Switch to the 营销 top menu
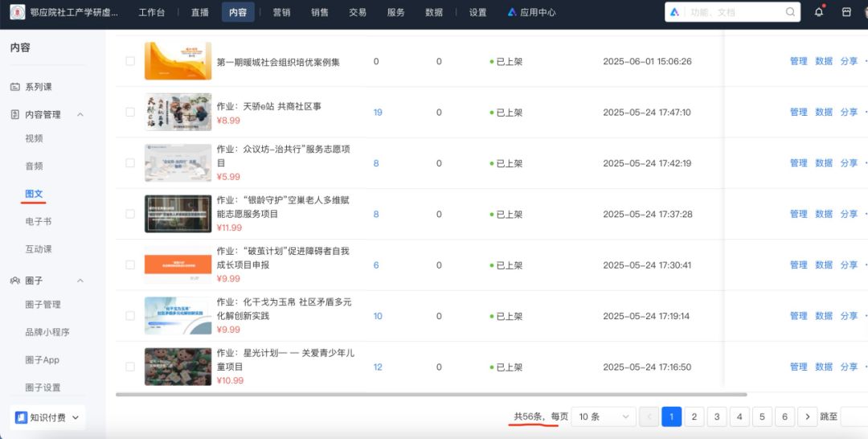 [281, 12]
